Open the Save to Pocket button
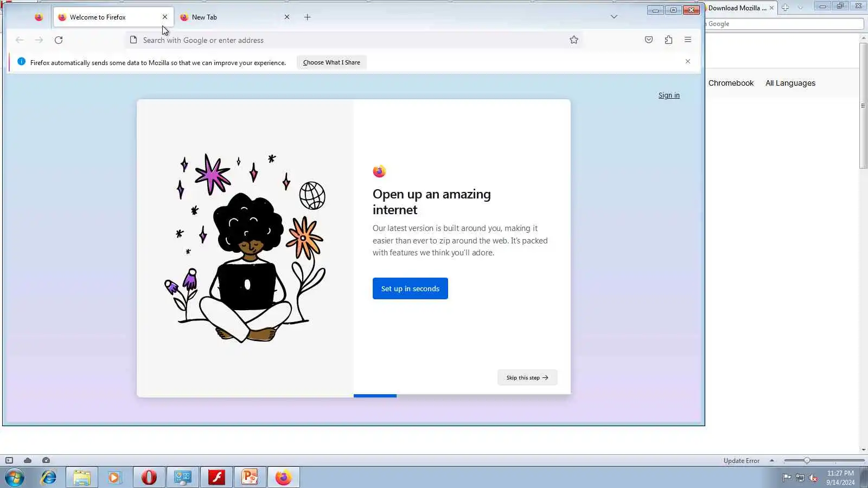The image size is (868, 488). pyautogui.click(x=649, y=40)
